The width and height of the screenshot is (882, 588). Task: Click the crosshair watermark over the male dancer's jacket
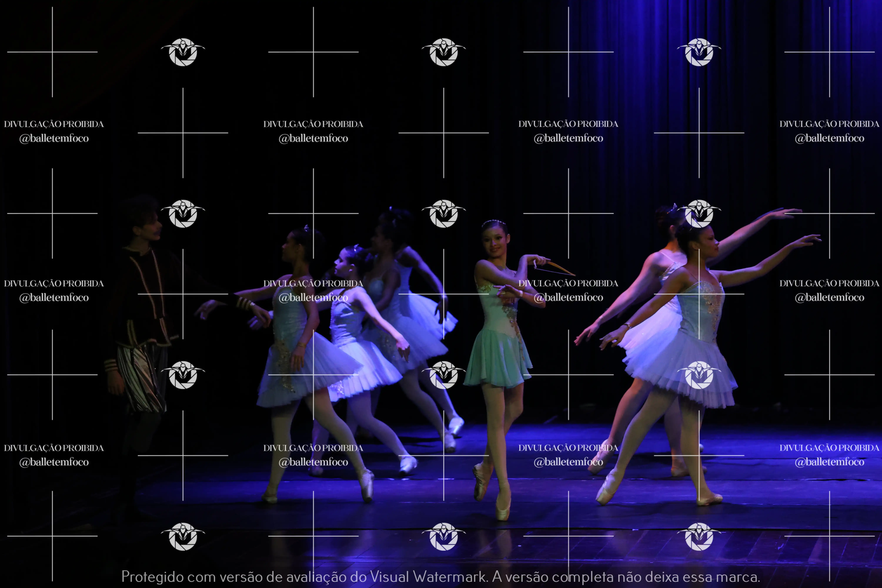coord(183,294)
